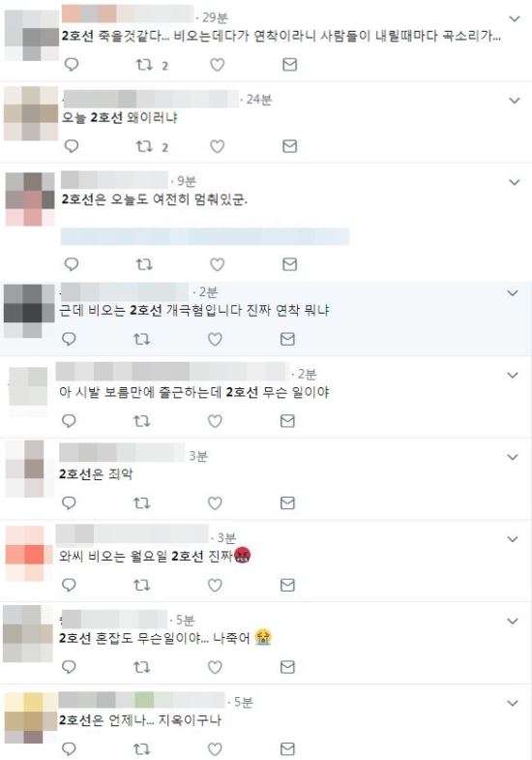Message icon on '보름만에 출근하는데' tweet
Image resolution: width=532 pixels, height=760 pixels.
tap(287, 421)
